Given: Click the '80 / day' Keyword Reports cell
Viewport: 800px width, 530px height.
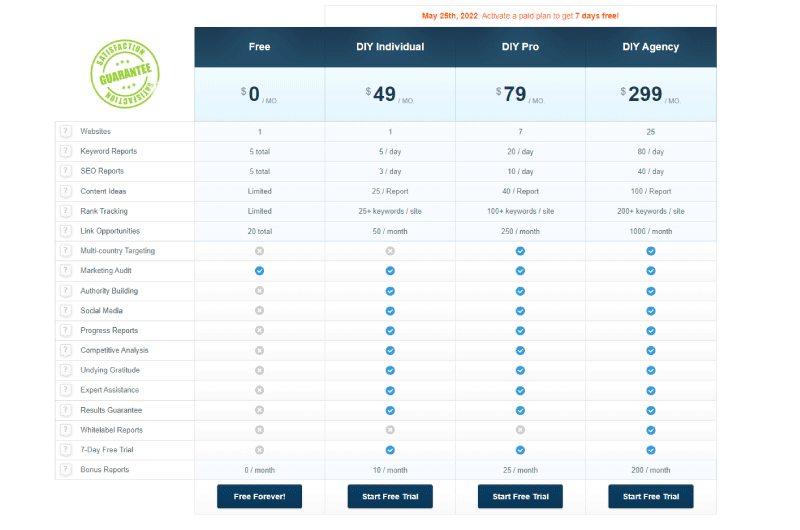Looking at the screenshot, I should point(651,152).
